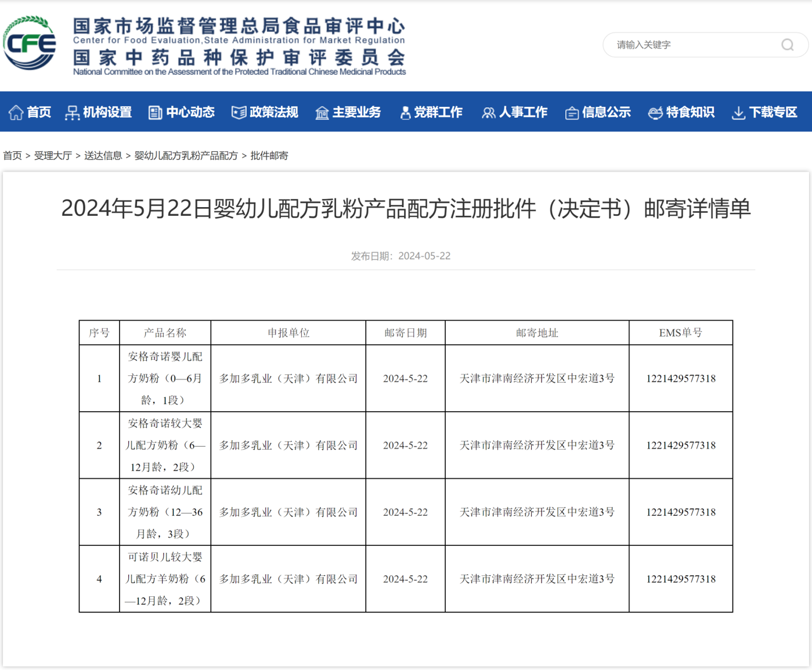Open the 信息公示 menu item
Viewport: 812px width, 670px height.
coord(607,112)
